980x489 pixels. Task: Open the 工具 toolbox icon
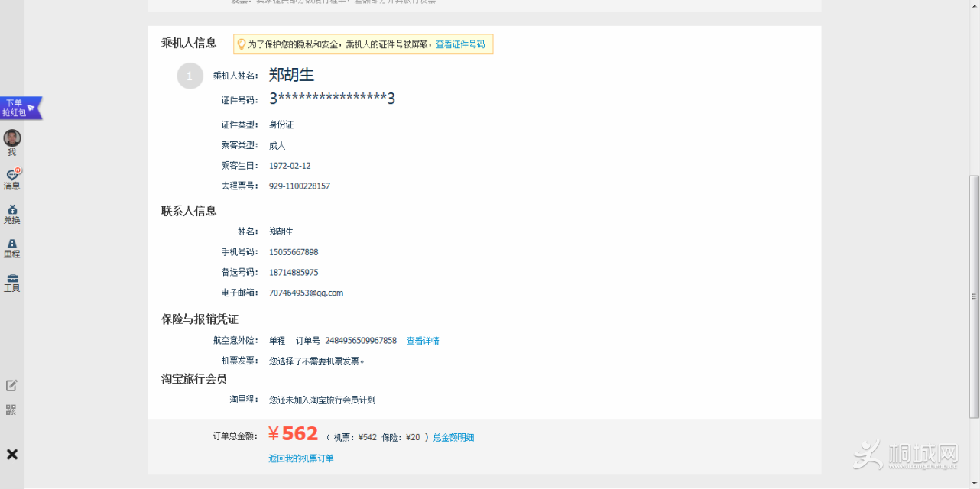pyautogui.click(x=12, y=279)
